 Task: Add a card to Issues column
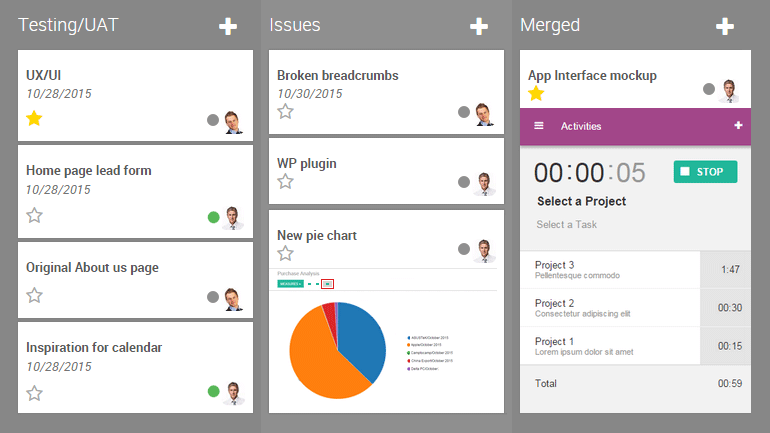click(479, 26)
